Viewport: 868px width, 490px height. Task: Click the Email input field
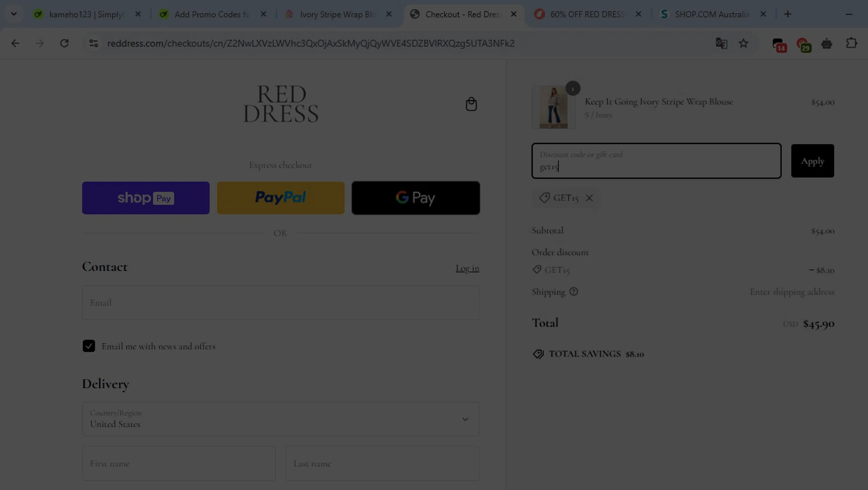[x=281, y=303]
